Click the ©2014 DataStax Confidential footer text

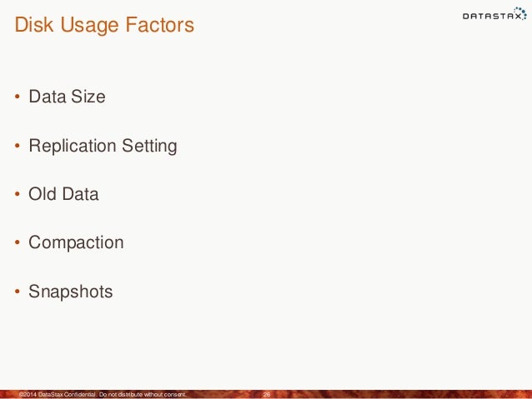[x=58, y=394]
